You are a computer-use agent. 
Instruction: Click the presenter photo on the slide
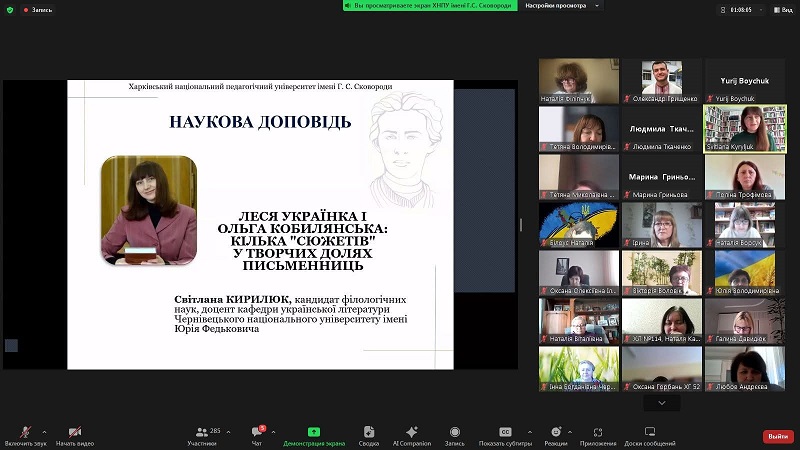click(149, 210)
